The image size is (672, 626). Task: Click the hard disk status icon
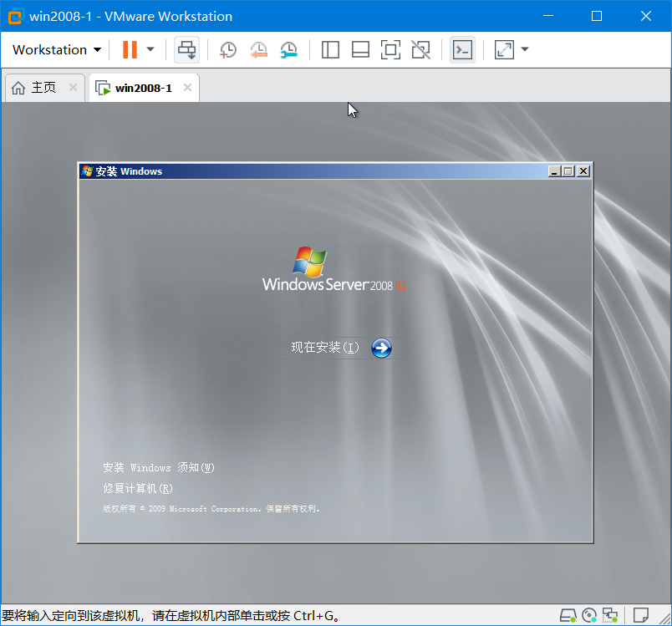[568, 614]
